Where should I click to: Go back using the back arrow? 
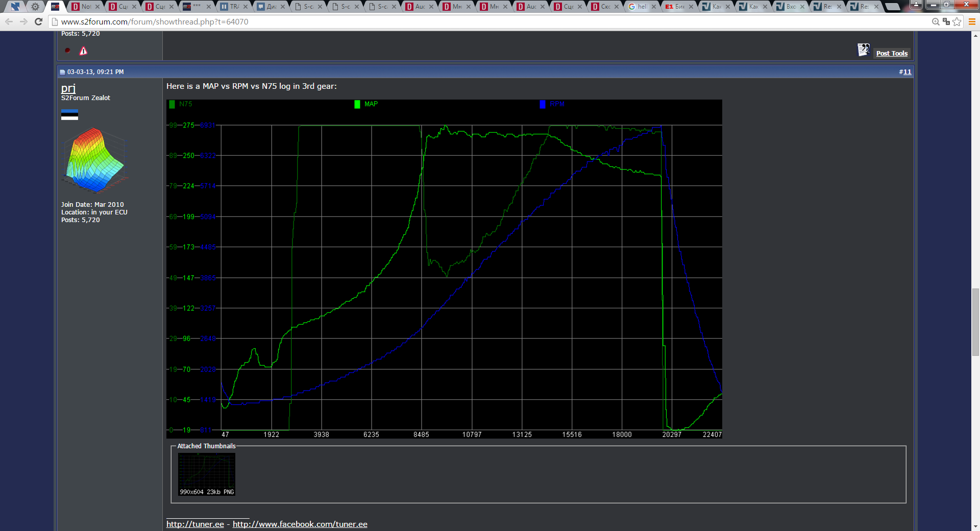(x=9, y=21)
